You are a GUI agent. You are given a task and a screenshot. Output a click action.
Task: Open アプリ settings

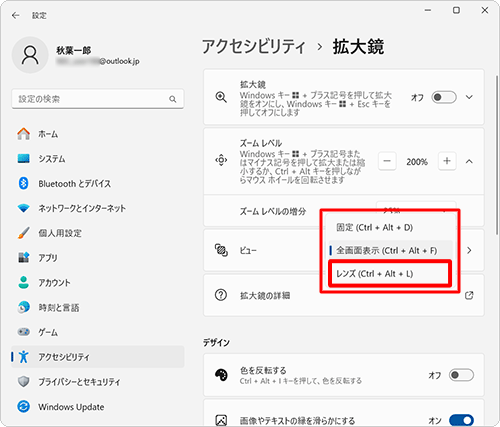98,258
